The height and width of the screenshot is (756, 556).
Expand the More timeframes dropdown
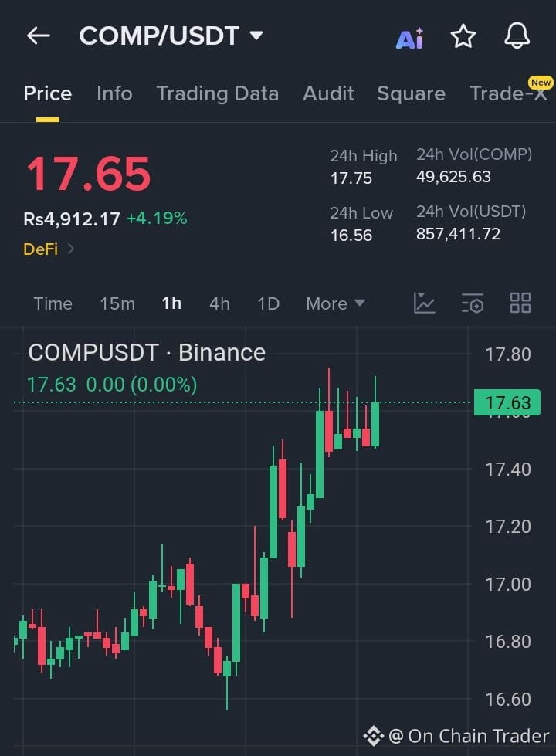click(x=335, y=303)
